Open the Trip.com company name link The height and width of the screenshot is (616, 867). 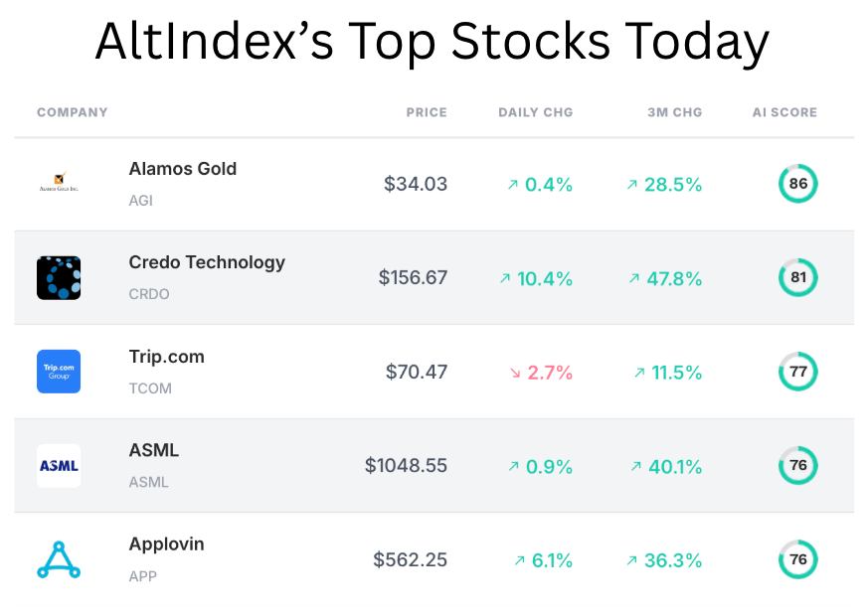click(166, 357)
